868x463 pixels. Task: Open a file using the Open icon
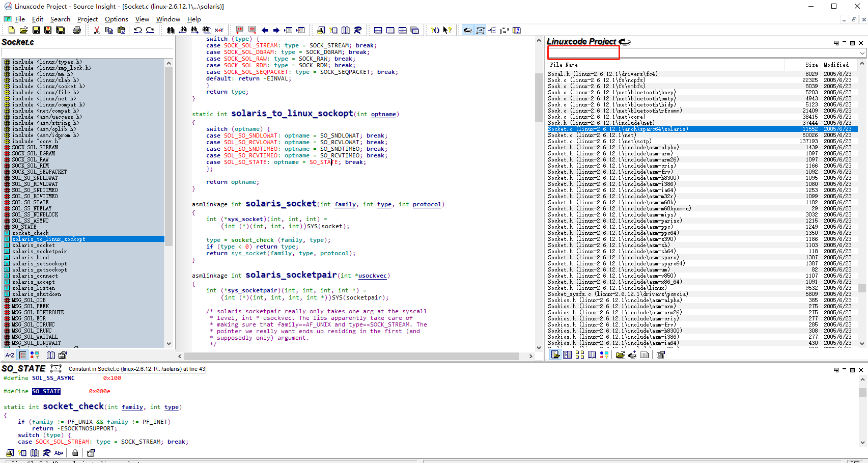click(23, 30)
